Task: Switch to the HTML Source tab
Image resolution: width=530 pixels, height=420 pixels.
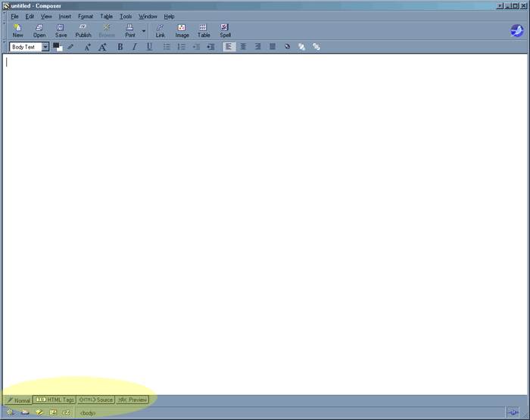Action: (x=96, y=400)
